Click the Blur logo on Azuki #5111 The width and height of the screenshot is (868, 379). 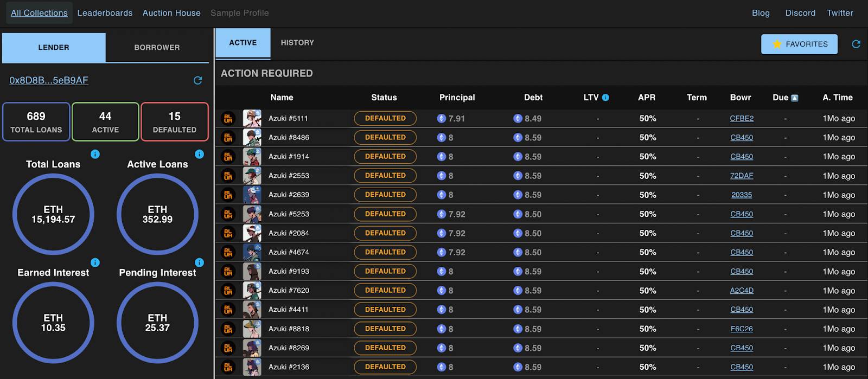[228, 118]
